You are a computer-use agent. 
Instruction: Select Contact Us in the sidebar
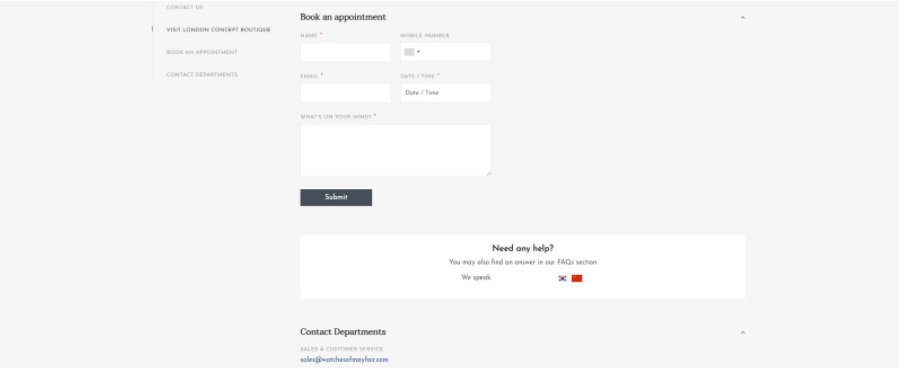(185, 7)
